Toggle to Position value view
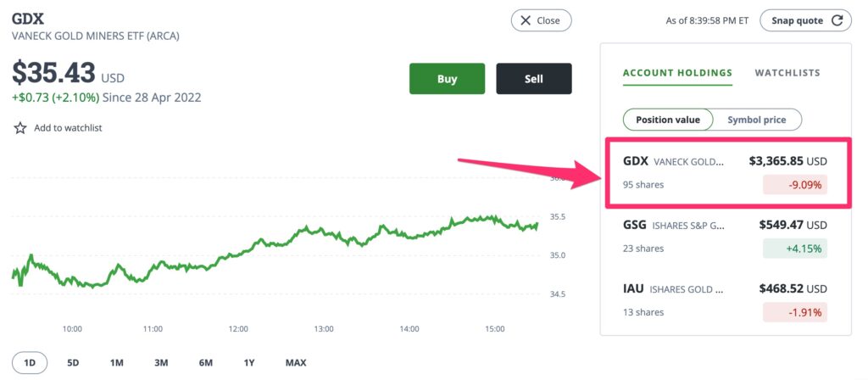This screenshot has height=380, width=868. click(x=668, y=120)
